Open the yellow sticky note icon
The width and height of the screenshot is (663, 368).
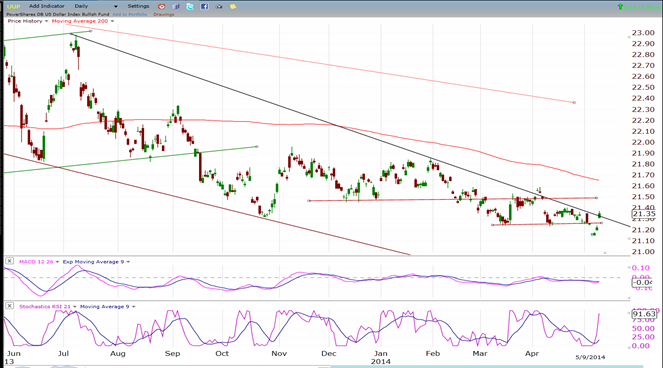[233, 6]
